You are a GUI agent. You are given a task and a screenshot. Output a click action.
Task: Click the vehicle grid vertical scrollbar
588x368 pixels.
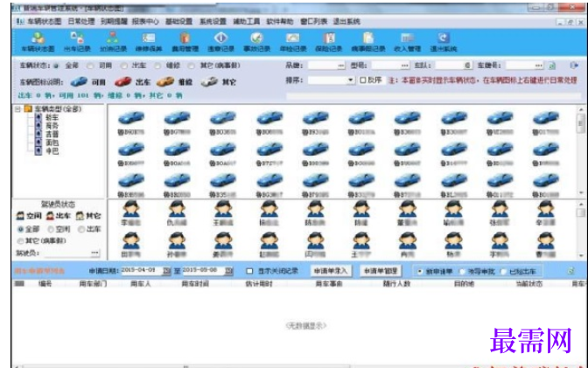point(581,151)
